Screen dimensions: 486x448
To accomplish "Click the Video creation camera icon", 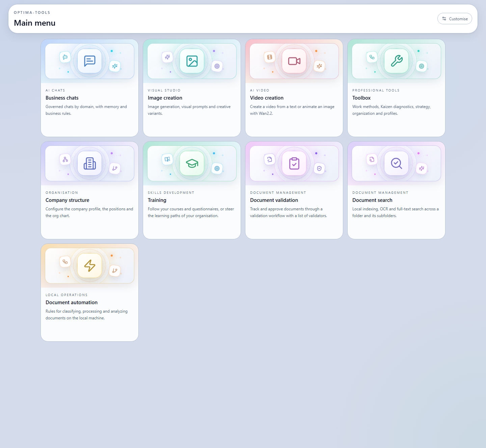I will click(x=294, y=61).
